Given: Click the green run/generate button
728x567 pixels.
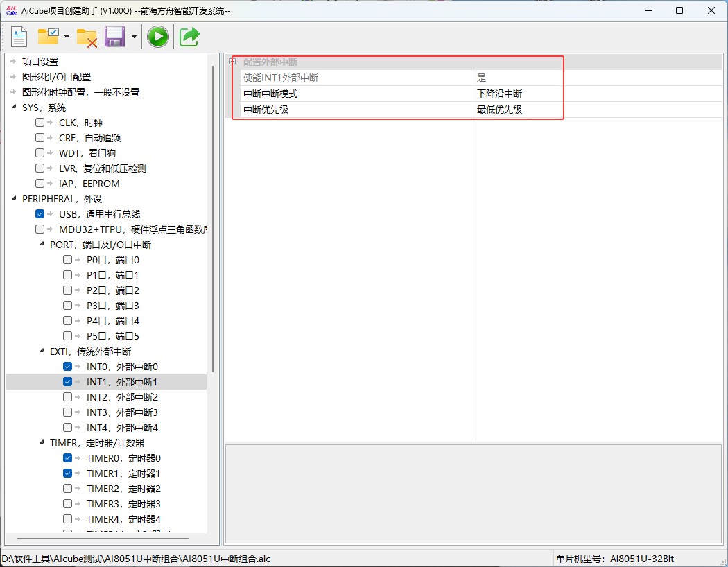Looking at the screenshot, I should (x=158, y=37).
